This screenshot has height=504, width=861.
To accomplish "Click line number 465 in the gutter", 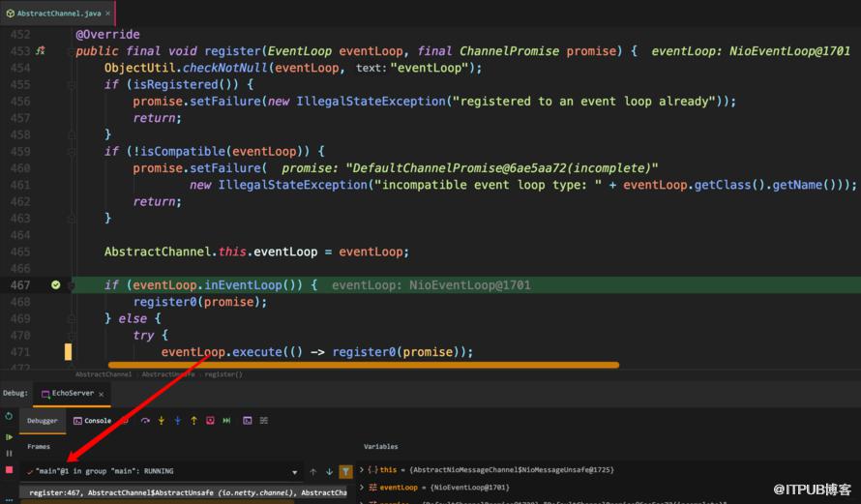I will click(x=19, y=252).
